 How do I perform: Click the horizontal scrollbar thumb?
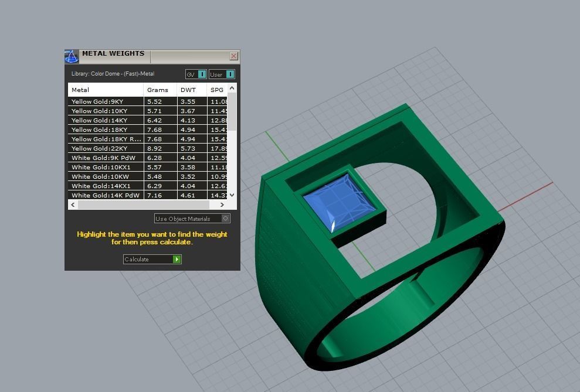click(x=144, y=204)
